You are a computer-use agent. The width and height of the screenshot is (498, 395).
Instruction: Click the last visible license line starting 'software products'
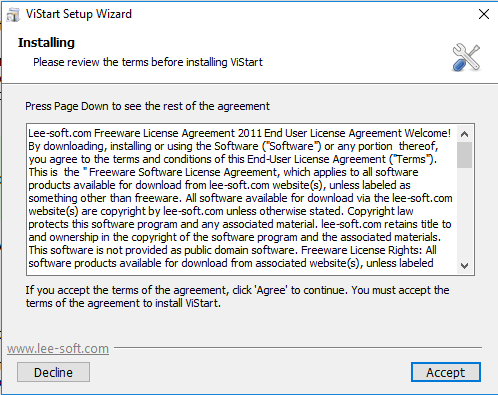[x=231, y=263]
